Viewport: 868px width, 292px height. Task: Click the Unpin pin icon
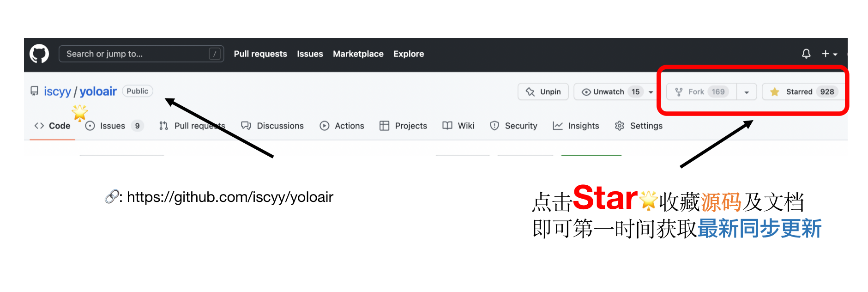click(530, 92)
